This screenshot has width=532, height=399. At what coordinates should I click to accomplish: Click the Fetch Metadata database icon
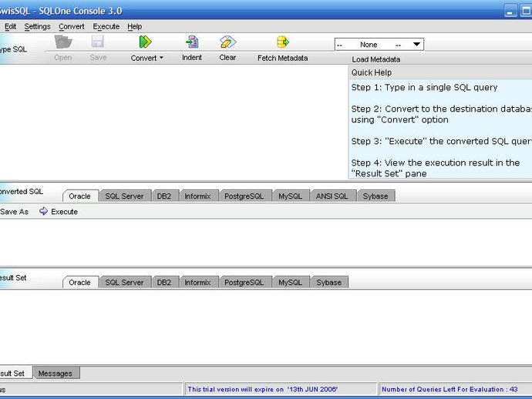coord(283,42)
